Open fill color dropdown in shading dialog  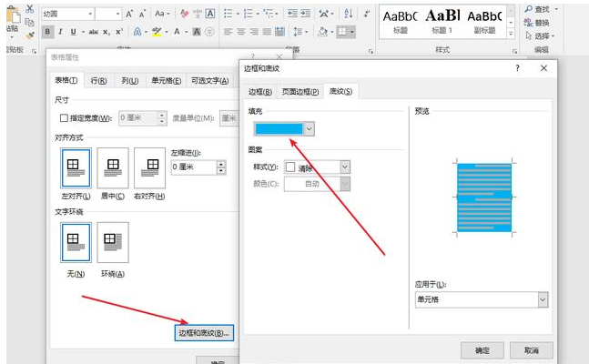[310, 129]
